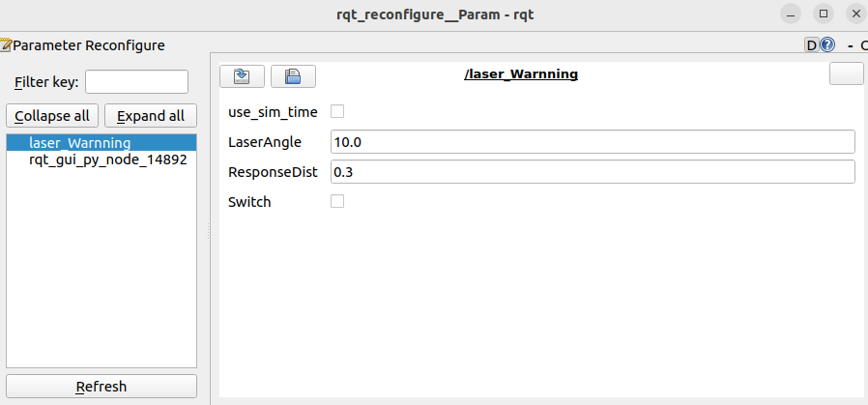This screenshot has width=868, height=405.
Task: Click the dash button in plugin header
Action: [851, 46]
